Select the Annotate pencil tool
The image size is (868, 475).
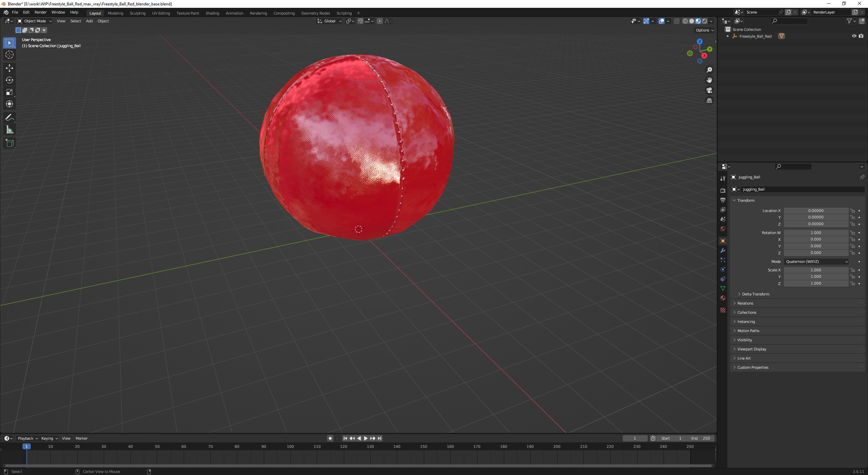9,118
